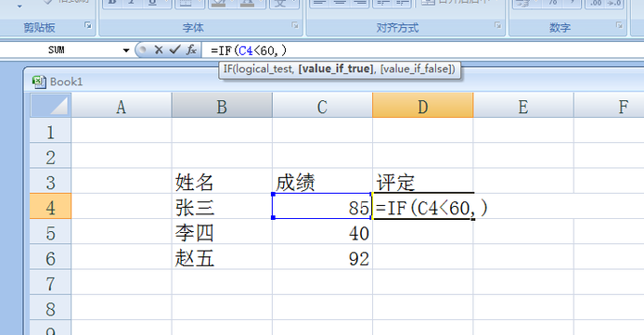Select column A header
Viewport: 644px width, 335px height.
[122, 106]
